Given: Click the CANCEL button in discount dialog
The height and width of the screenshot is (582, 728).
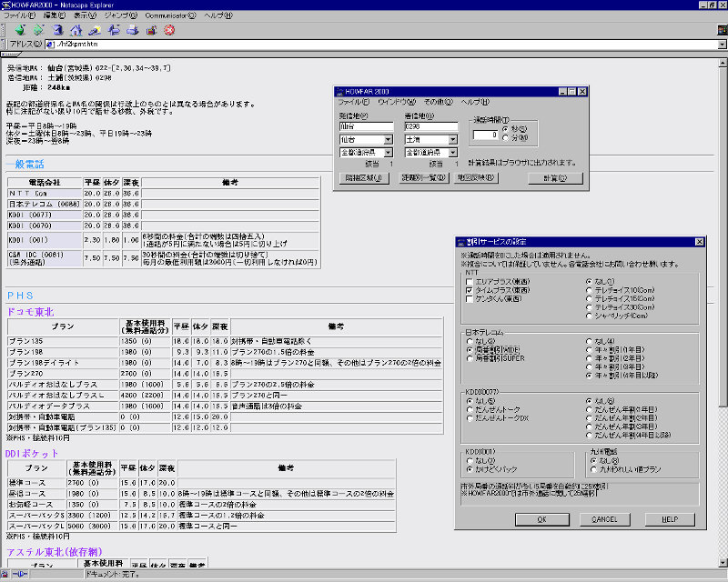Looking at the screenshot, I should pyautogui.click(x=604, y=520).
